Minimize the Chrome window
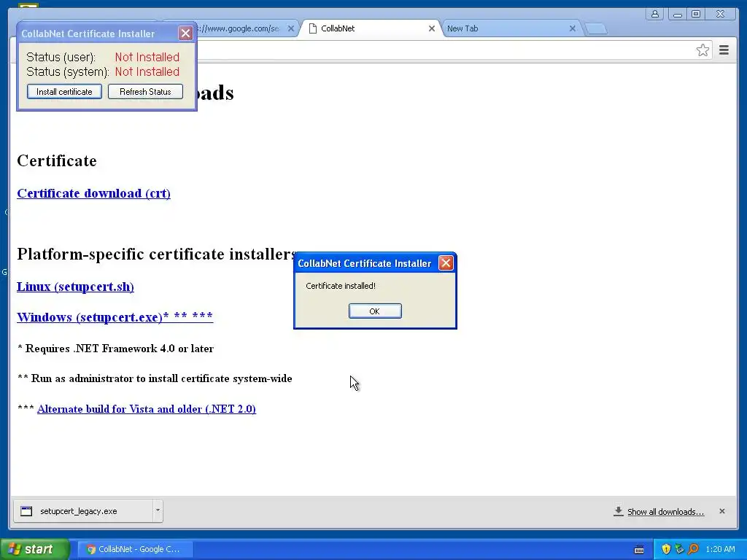 point(678,14)
